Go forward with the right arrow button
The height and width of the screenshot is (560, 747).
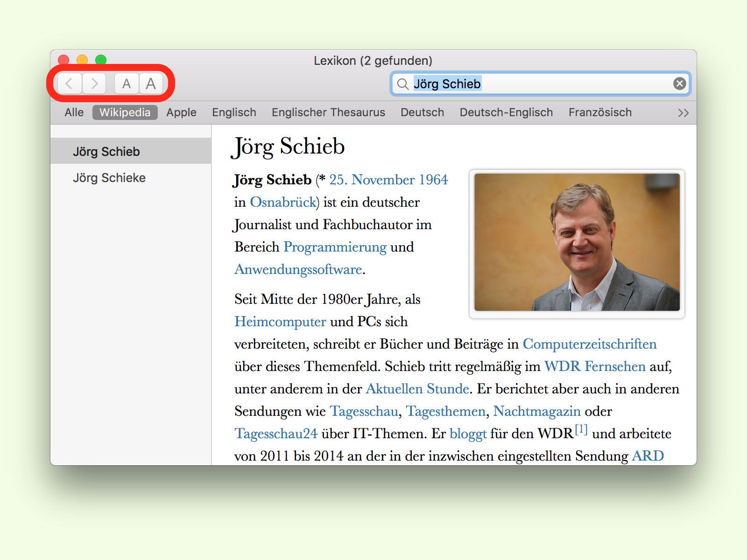pos(94,84)
